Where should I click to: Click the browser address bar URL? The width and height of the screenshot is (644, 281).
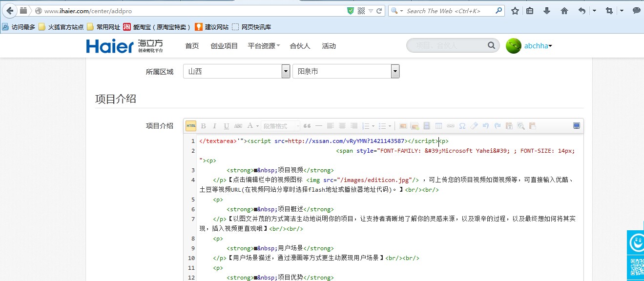(x=88, y=11)
